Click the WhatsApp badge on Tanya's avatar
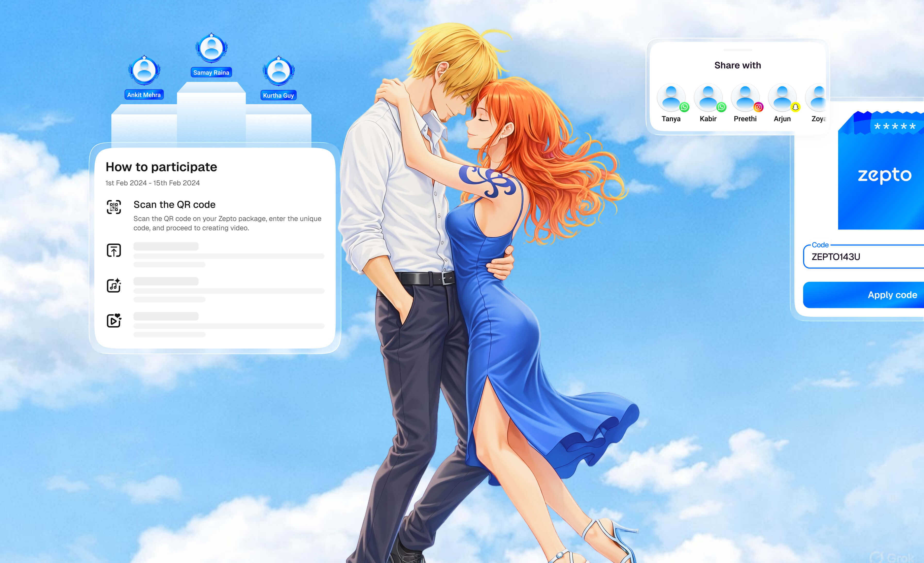 point(685,107)
